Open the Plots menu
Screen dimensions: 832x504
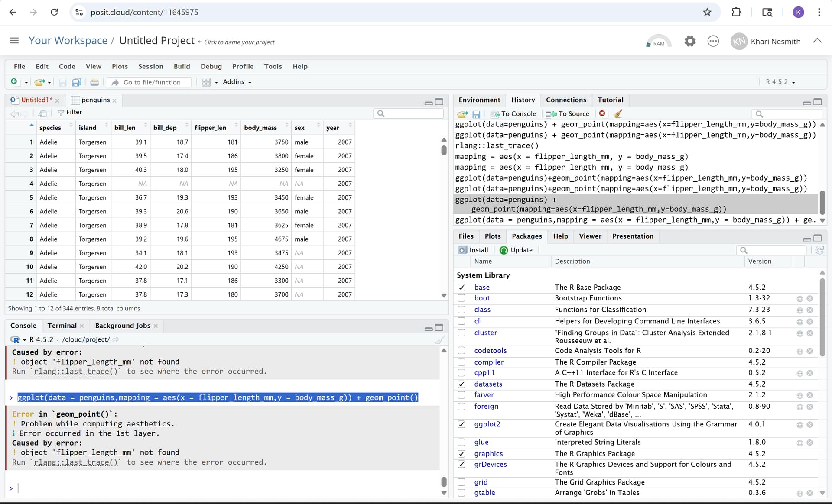[120, 66]
